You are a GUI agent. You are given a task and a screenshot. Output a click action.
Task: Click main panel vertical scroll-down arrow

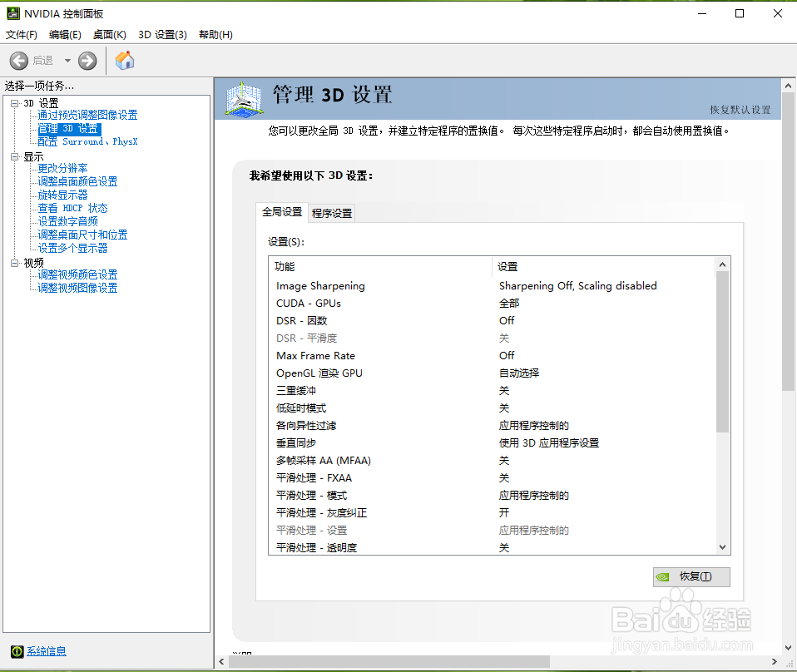coord(789,648)
